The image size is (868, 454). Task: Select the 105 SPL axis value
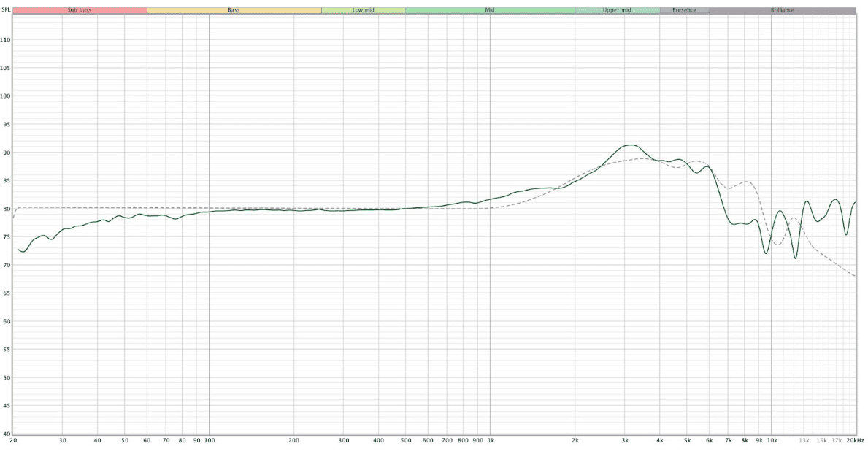point(6,68)
